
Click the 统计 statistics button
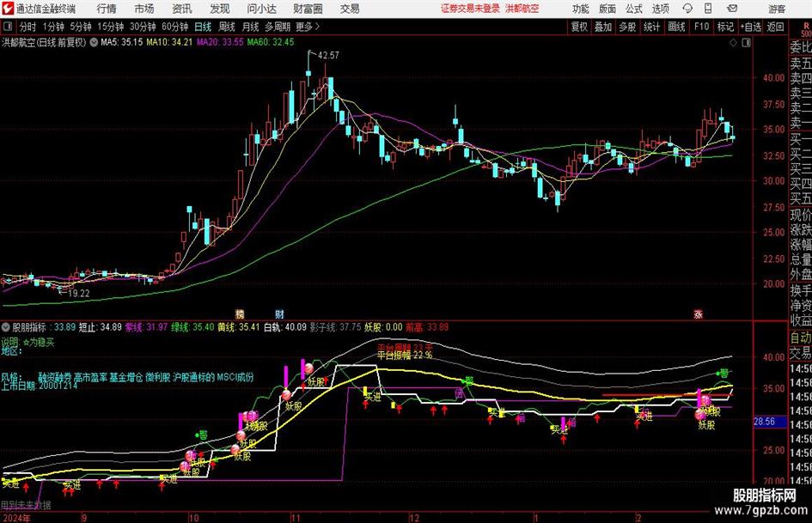tap(651, 27)
